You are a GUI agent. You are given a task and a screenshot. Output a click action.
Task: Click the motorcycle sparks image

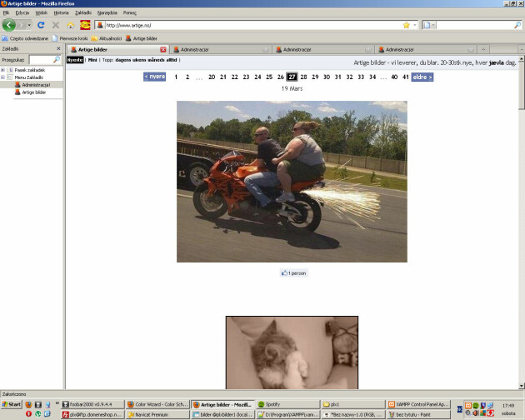(x=292, y=182)
